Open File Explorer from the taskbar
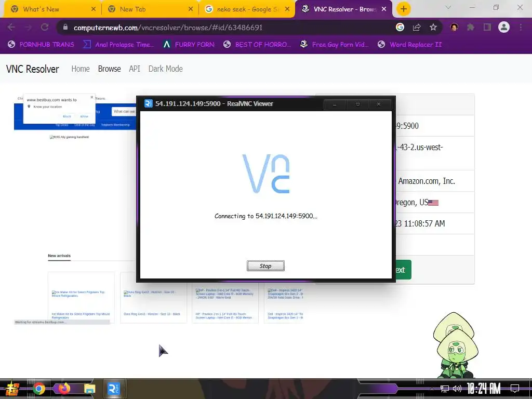 [89, 389]
